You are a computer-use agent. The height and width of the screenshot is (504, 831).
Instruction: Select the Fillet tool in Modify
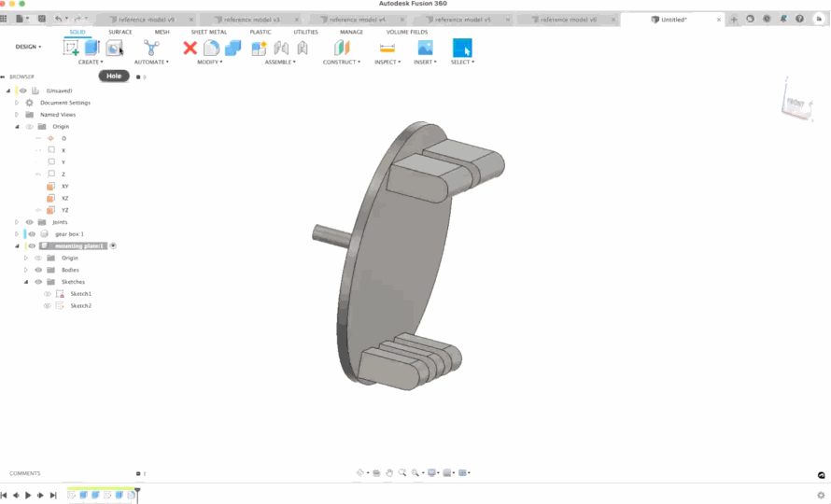click(211, 49)
